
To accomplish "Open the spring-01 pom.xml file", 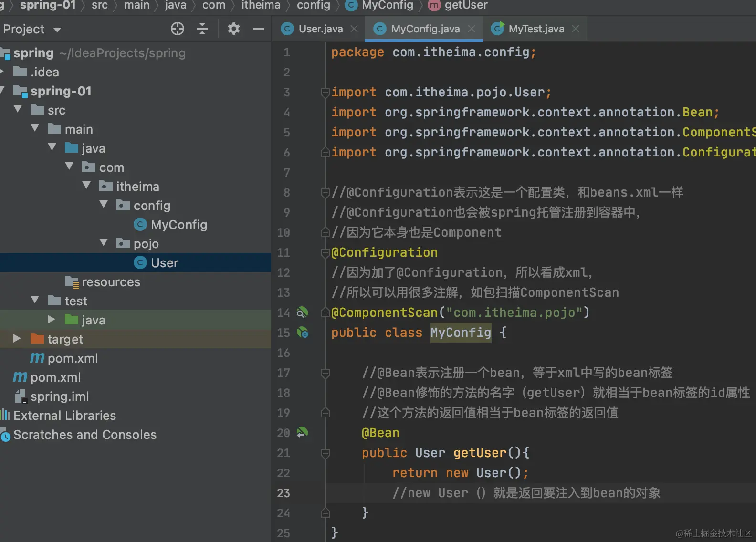I will click(73, 358).
